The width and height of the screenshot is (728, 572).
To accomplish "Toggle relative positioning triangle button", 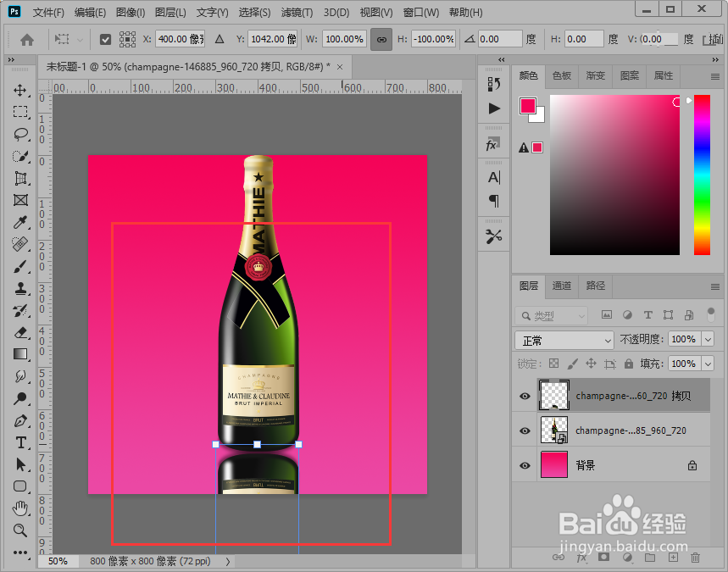I will [x=220, y=40].
